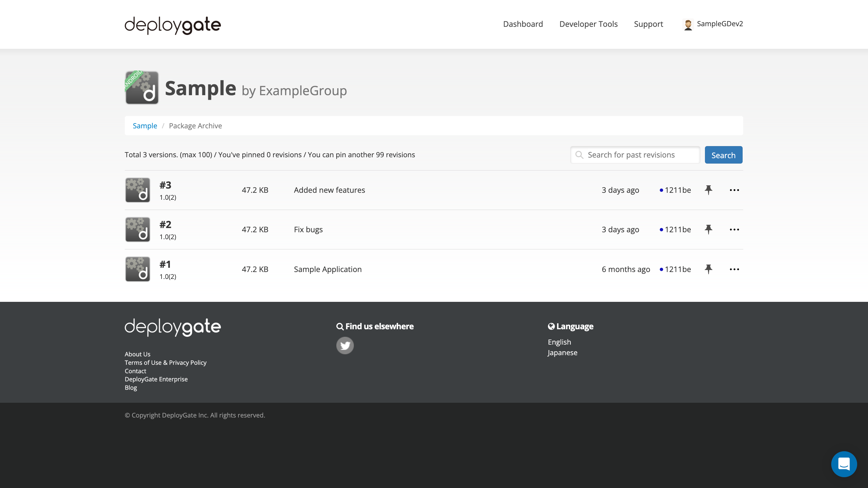Open the options menu for revision #2
Viewport: 868px width, 488px height.
pyautogui.click(x=734, y=229)
